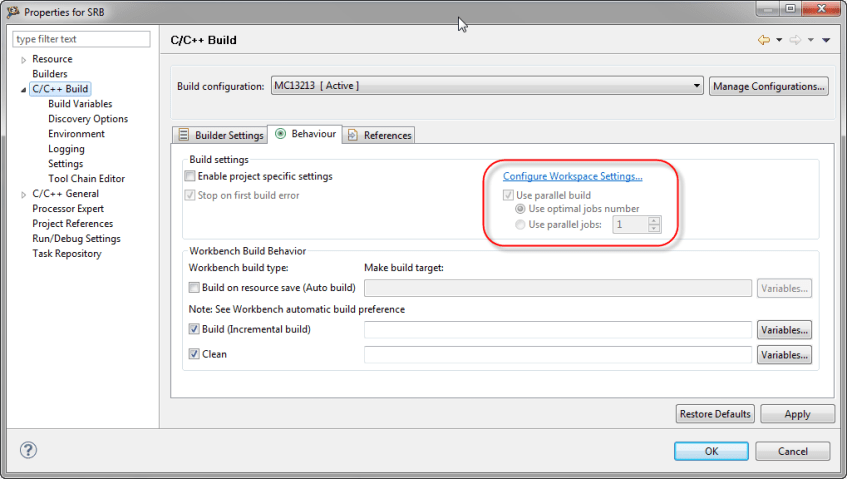Select Discovery Options tree item
Viewport: 847px width, 479px height.
(88, 119)
